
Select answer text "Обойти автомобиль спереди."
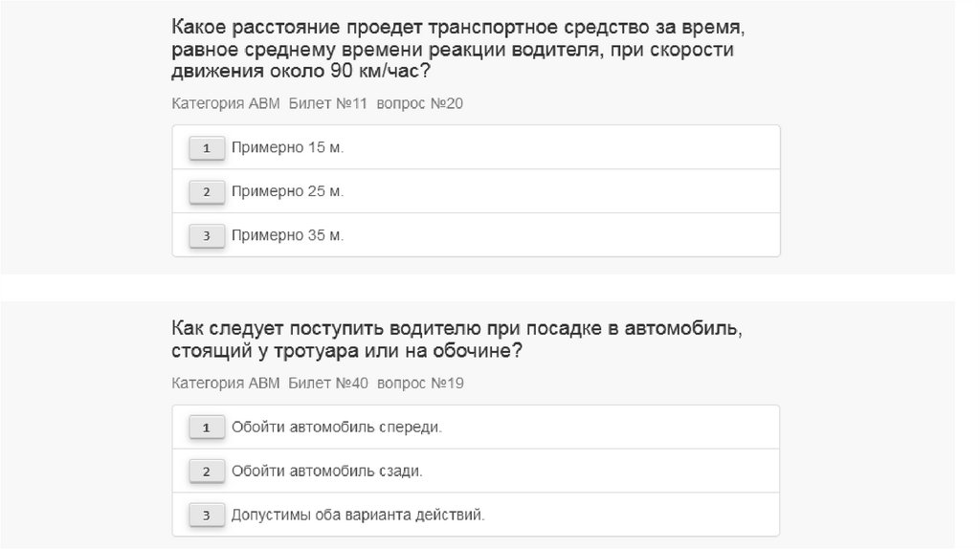[337, 428]
